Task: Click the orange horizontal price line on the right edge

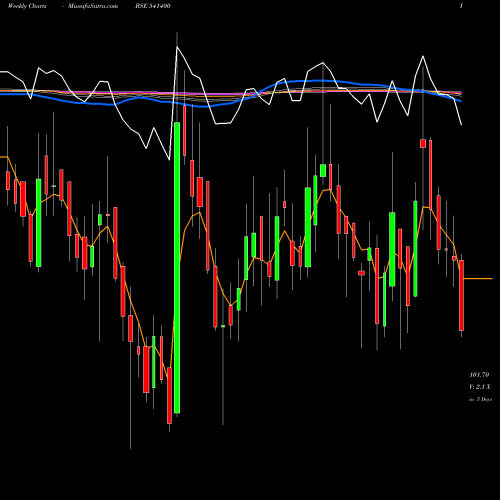Action: click(x=478, y=278)
